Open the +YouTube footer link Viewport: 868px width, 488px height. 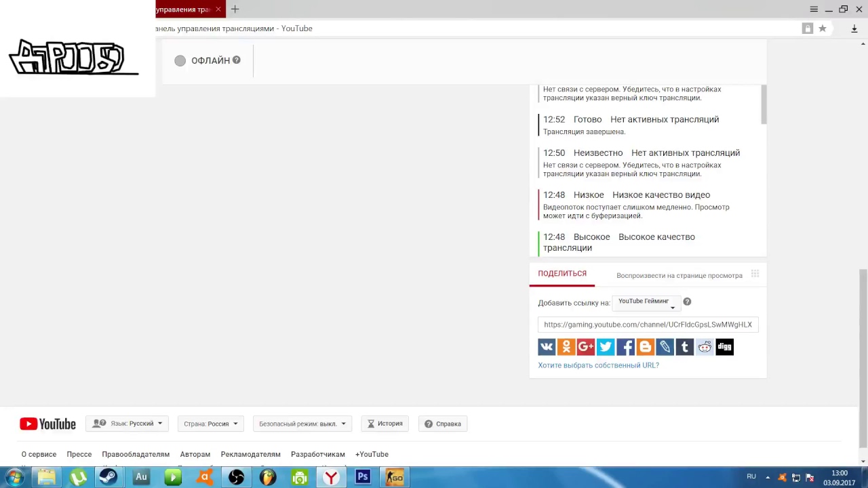(372, 454)
